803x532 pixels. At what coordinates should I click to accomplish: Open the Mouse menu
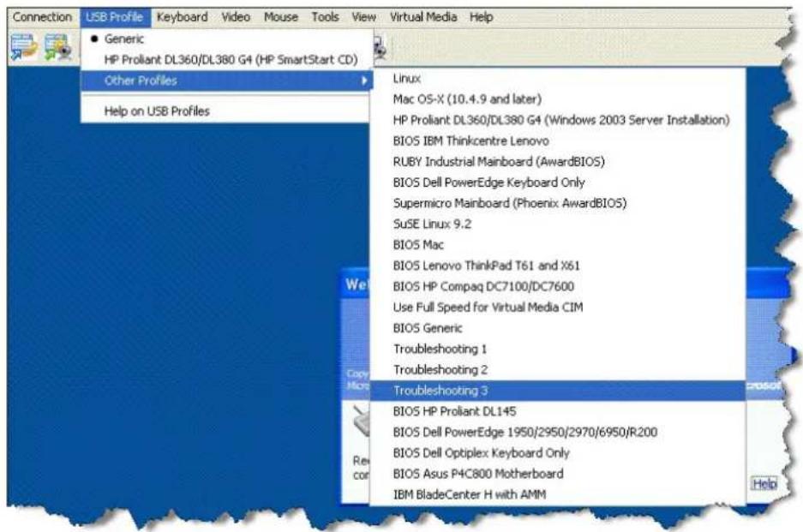[280, 17]
